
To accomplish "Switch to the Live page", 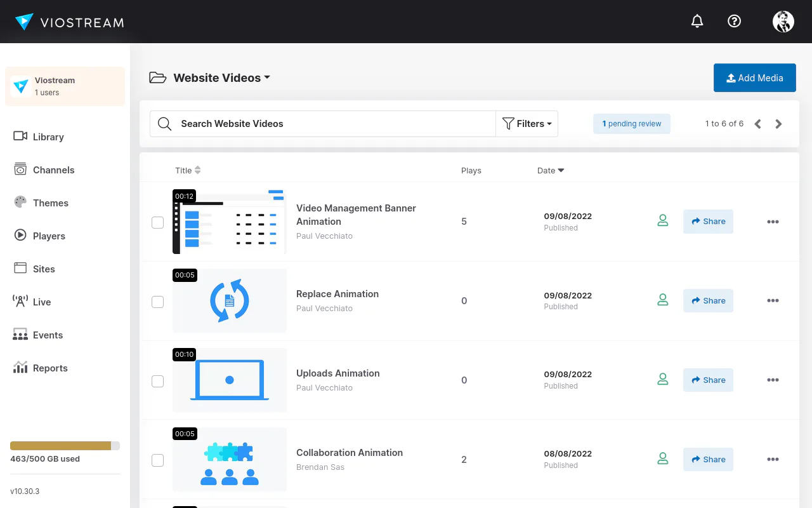I will pos(32,302).
